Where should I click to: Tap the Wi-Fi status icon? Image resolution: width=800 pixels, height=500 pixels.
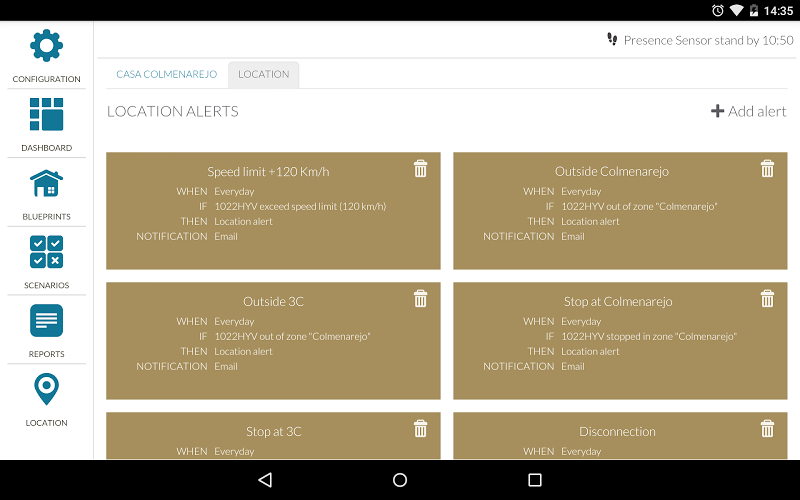[736, 10]
